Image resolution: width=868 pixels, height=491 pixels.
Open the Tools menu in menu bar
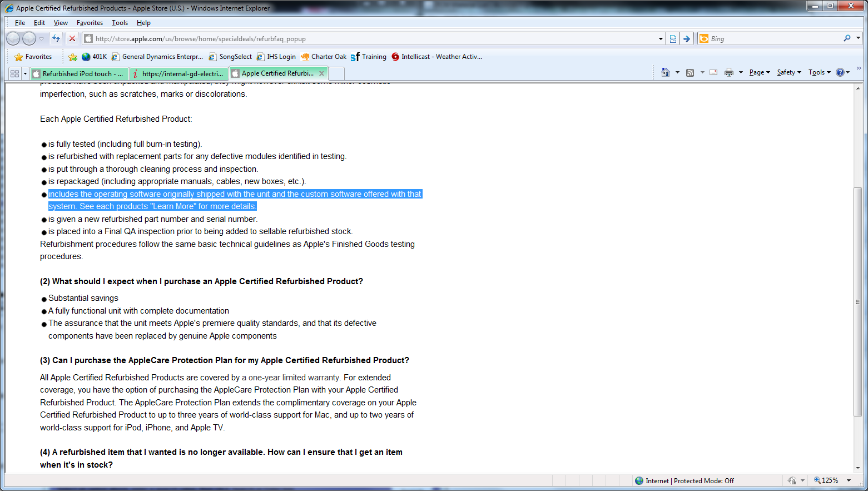[120, 23]
